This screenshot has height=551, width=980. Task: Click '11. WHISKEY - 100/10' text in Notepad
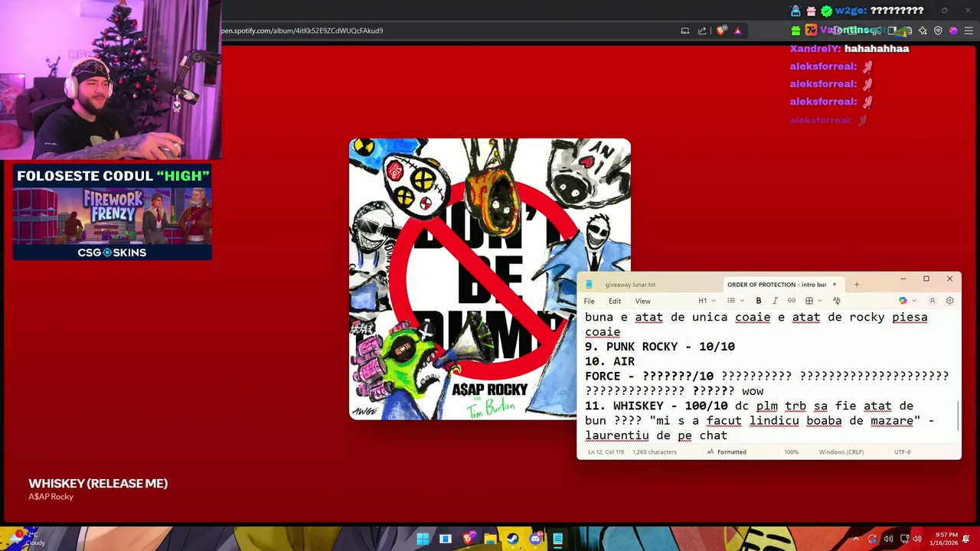[656, 406]
